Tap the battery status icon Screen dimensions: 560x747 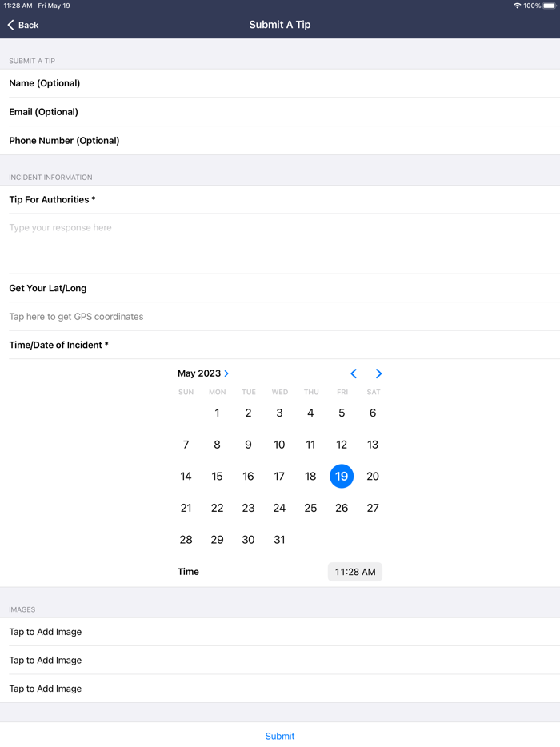coord(550,6)
